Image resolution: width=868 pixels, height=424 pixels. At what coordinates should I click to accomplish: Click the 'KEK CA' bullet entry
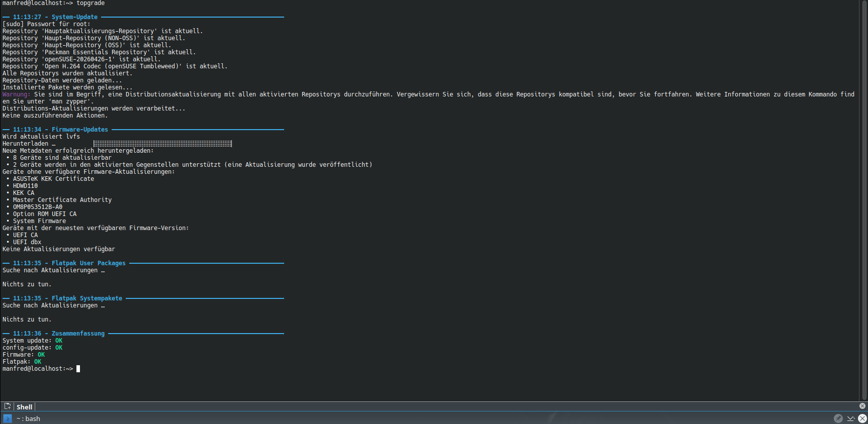(x=24, y=193)
